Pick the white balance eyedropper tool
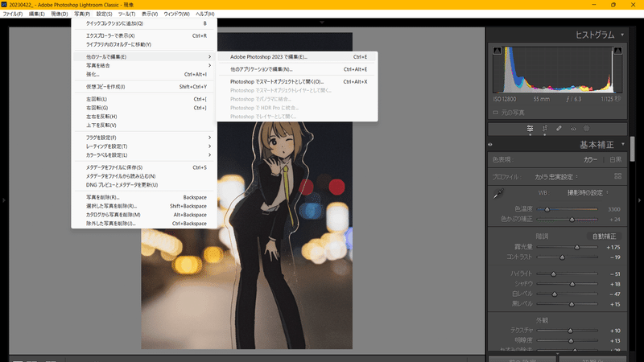The image size is (644, 362). [498, 194]
